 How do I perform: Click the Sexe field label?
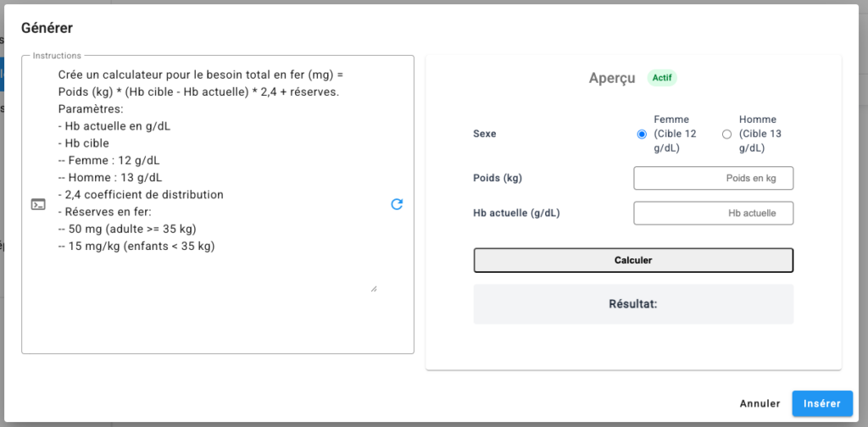(485, 134)
